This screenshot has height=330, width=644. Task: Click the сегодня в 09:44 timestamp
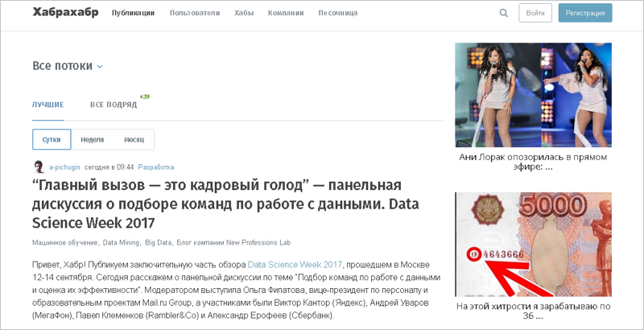click(x=109, y=167)
